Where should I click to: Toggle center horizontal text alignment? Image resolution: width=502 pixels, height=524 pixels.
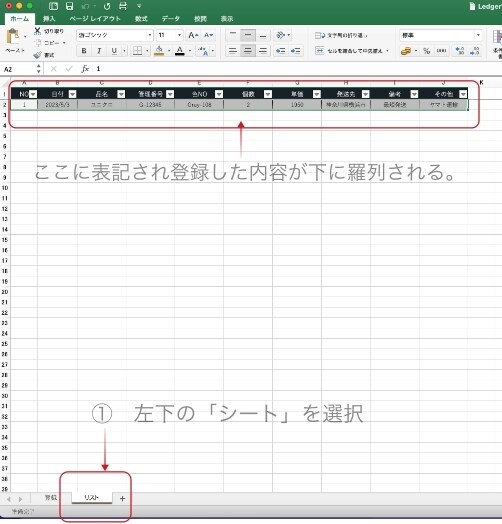pos(248,51)
